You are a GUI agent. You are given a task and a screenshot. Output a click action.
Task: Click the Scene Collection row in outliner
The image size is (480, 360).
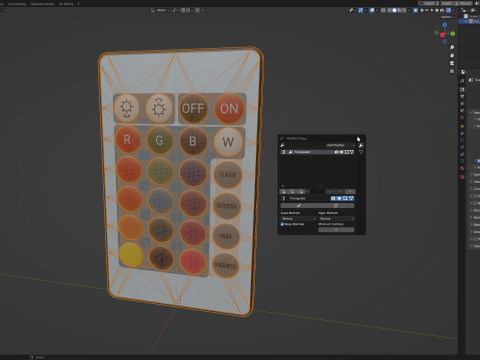click(472, 16)
